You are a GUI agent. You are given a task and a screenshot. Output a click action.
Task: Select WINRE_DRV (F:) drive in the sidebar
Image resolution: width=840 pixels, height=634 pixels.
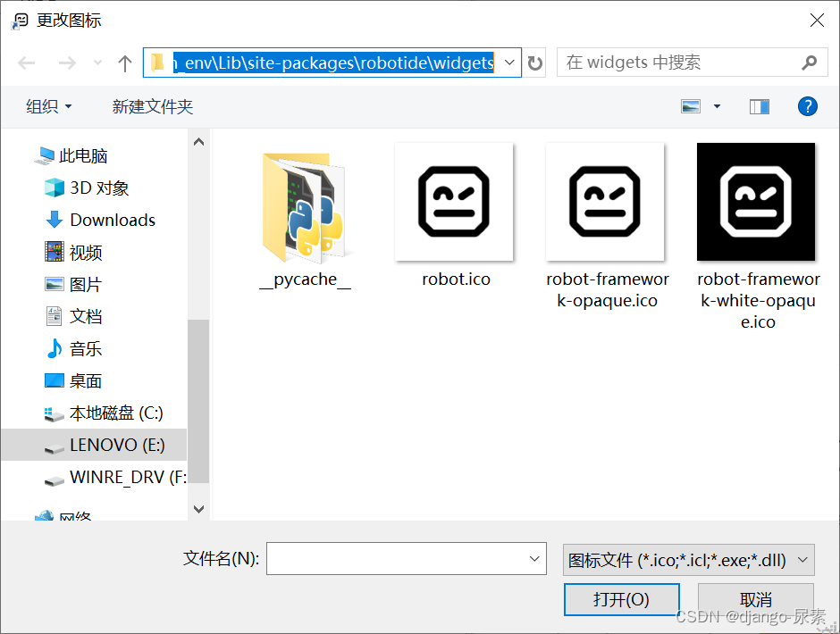128,477
